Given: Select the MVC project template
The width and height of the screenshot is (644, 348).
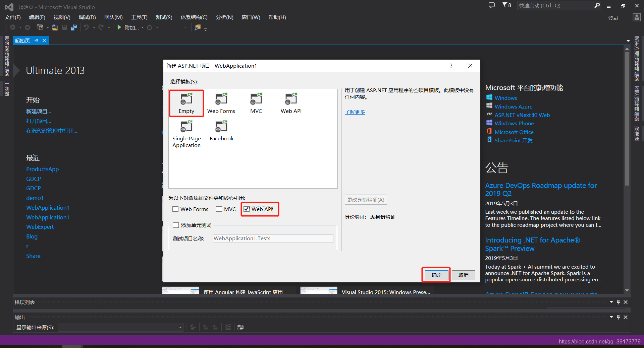Looking at the screenshot, I should [256, 103].
